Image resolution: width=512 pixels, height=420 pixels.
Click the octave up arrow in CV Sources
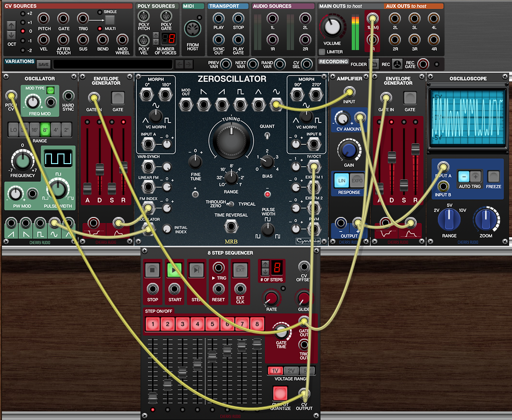tap(12, 25)
